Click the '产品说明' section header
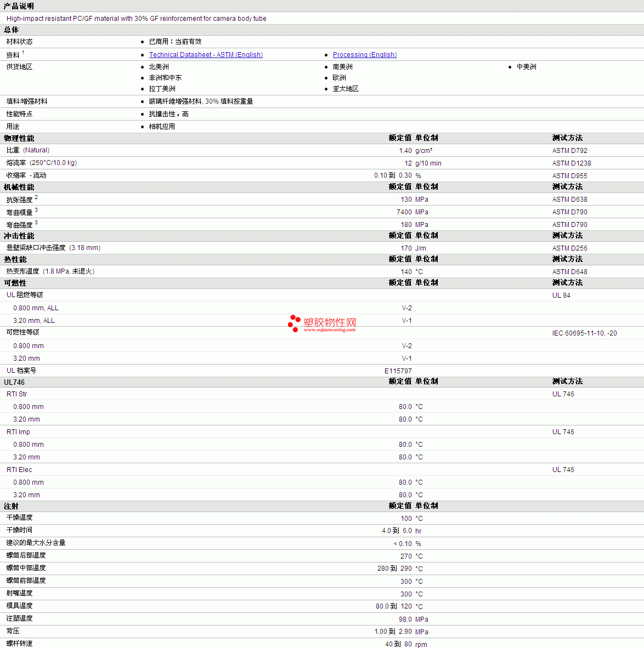644x648 pixels. click(19, 7)
